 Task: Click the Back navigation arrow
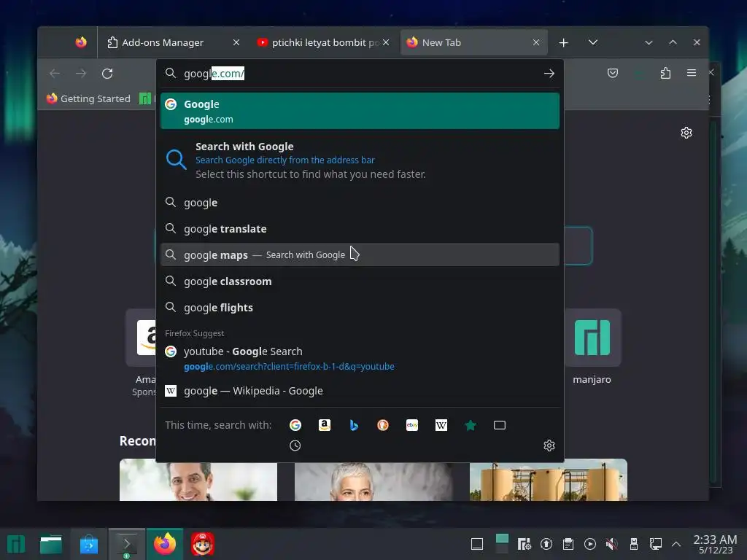tap(55, 74)
